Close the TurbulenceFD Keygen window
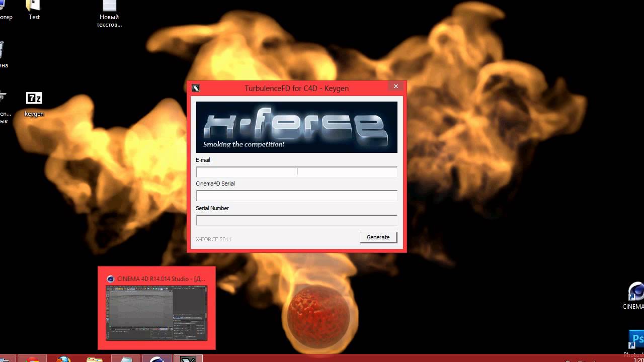644x362 pixels. coord(395,86)
